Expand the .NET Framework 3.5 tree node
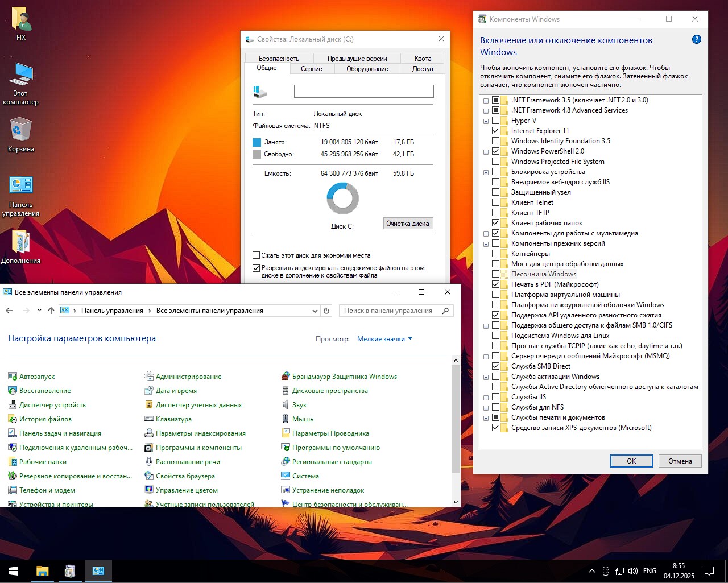Image resolution: width=728 pixels, height=583 pixels. coord(486,101)
